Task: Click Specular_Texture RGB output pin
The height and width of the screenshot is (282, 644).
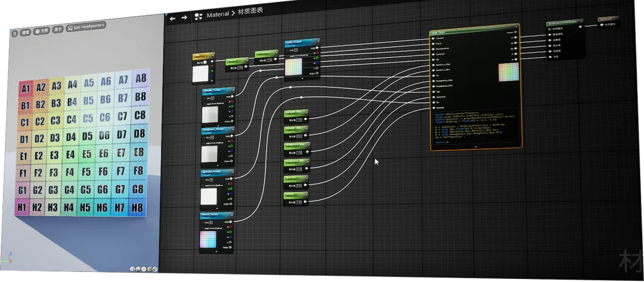Action: (x=232, y=179)
